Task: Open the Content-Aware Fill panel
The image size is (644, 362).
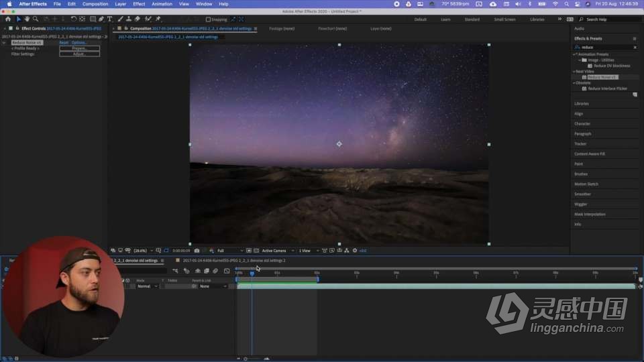Action: point(590,154)
